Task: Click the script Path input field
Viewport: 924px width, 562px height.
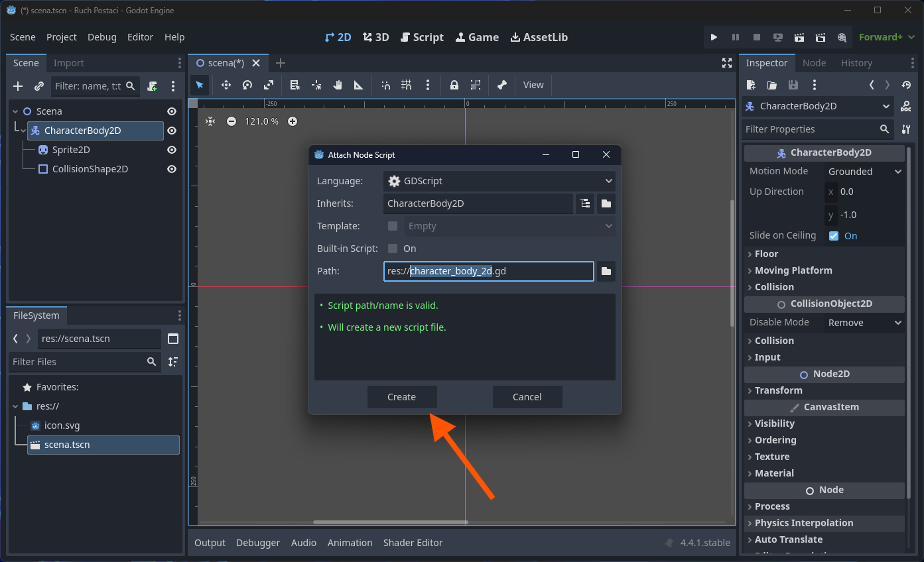Action: pos(488,271)
